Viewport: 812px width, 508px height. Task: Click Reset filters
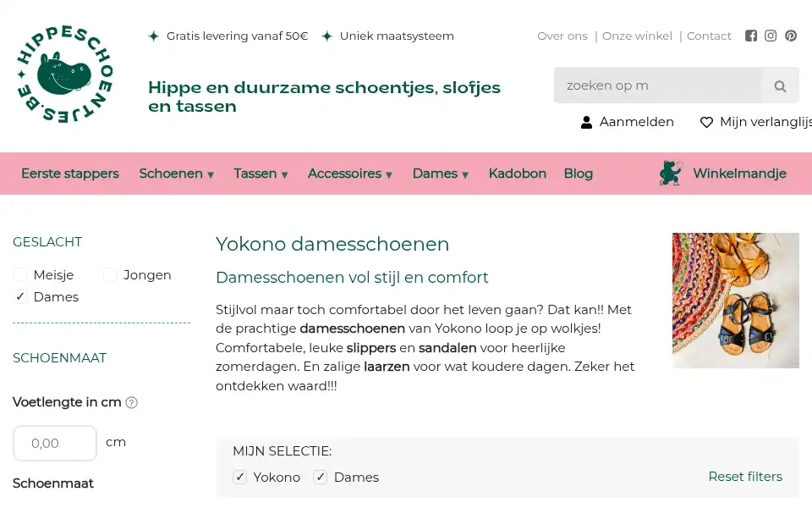click(745, 477)
